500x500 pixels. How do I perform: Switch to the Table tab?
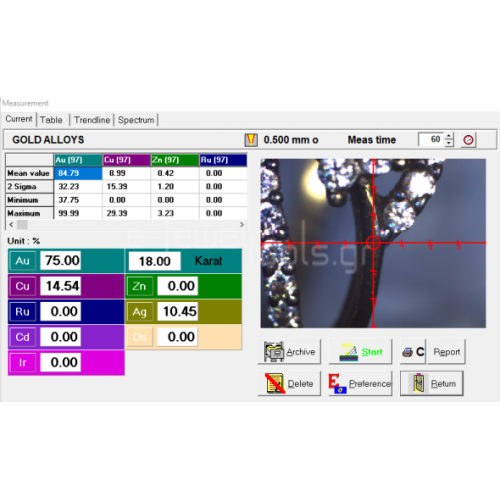51,120
